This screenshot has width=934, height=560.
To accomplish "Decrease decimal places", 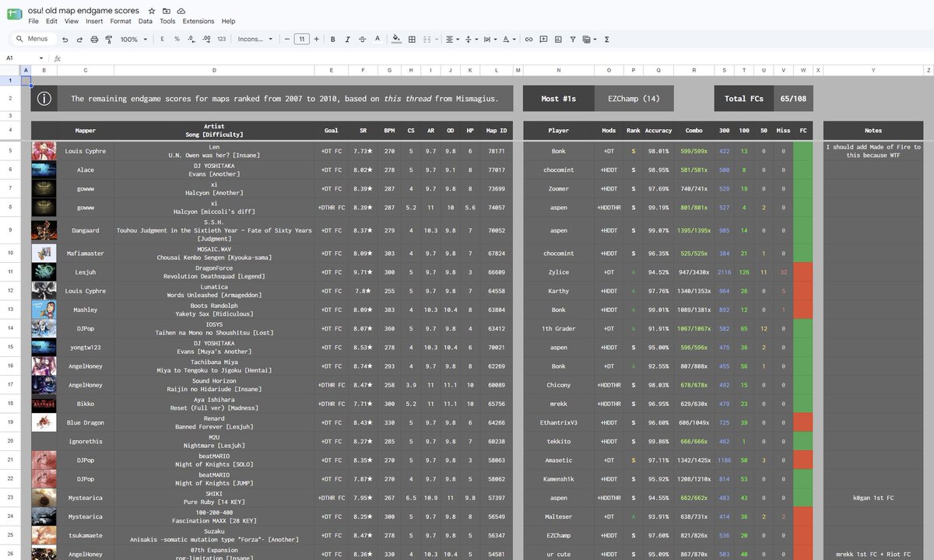I will (191, 39).
